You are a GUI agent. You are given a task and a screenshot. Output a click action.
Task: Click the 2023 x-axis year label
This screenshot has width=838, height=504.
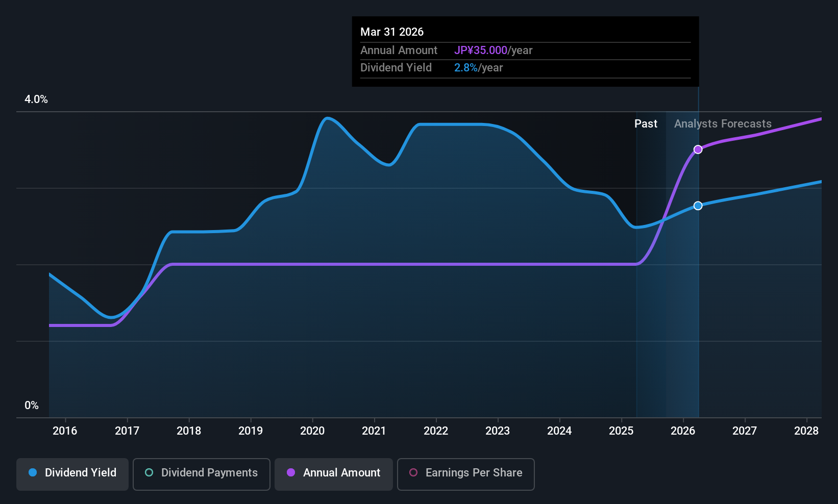click(498, 431)
